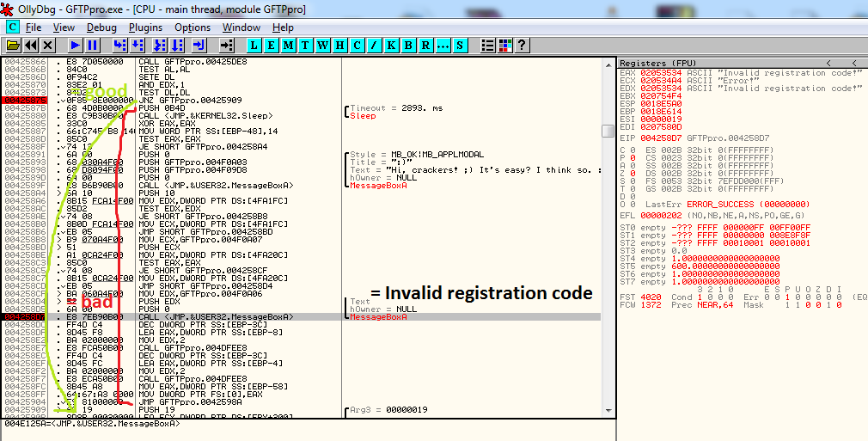Screen dimensions: 868x441
Task: Open Appearance options colored grid icon
Action: [504, 45]
